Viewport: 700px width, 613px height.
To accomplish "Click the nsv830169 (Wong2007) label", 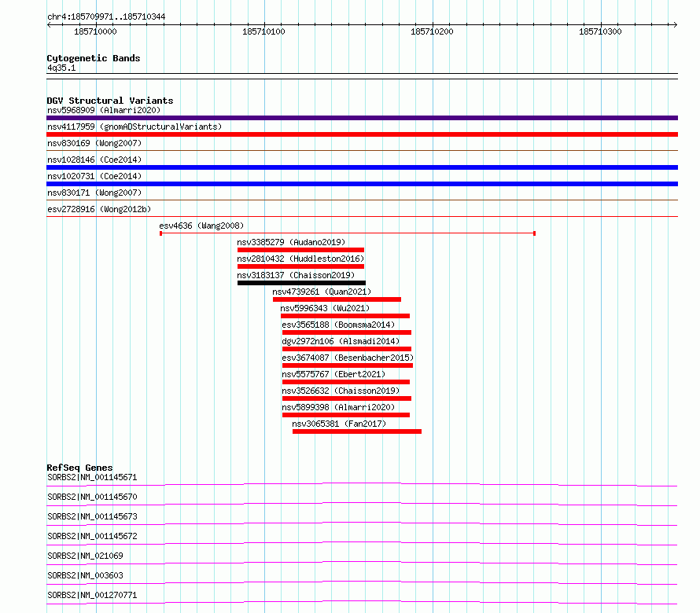I will coord(94,143).
